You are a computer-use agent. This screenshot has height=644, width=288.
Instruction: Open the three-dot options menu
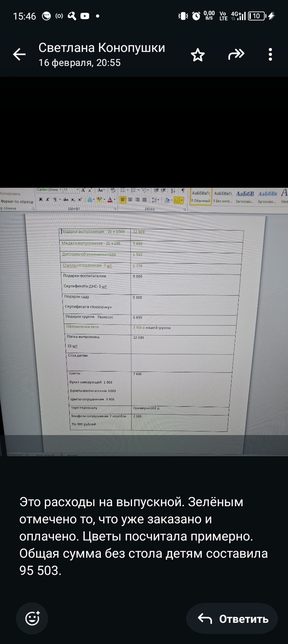270,55
